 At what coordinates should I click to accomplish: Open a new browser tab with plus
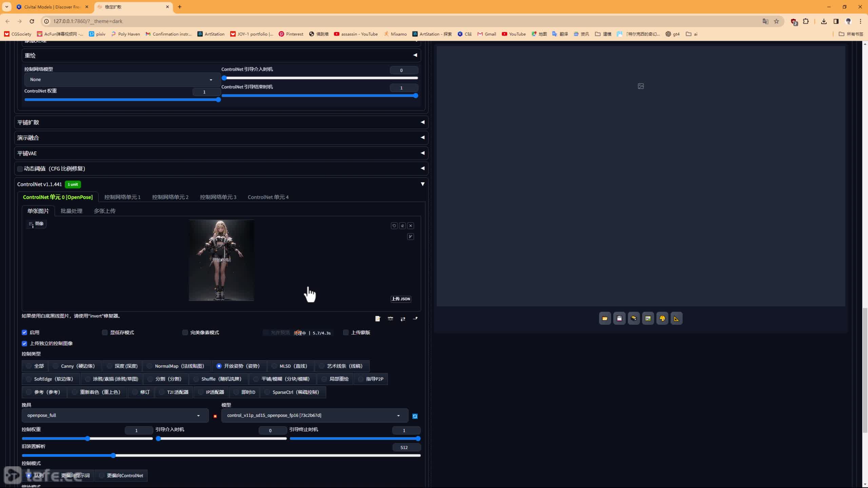180,7
